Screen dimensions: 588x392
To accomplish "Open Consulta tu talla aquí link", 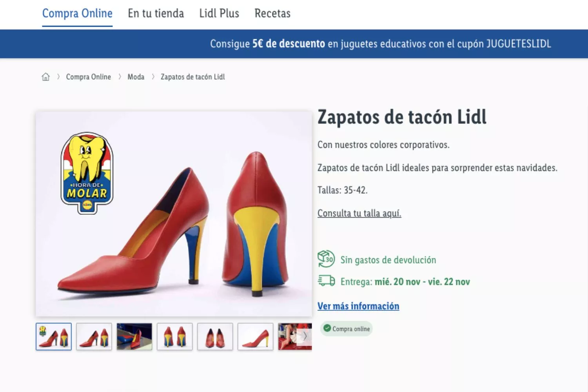I will coord(359,213).
